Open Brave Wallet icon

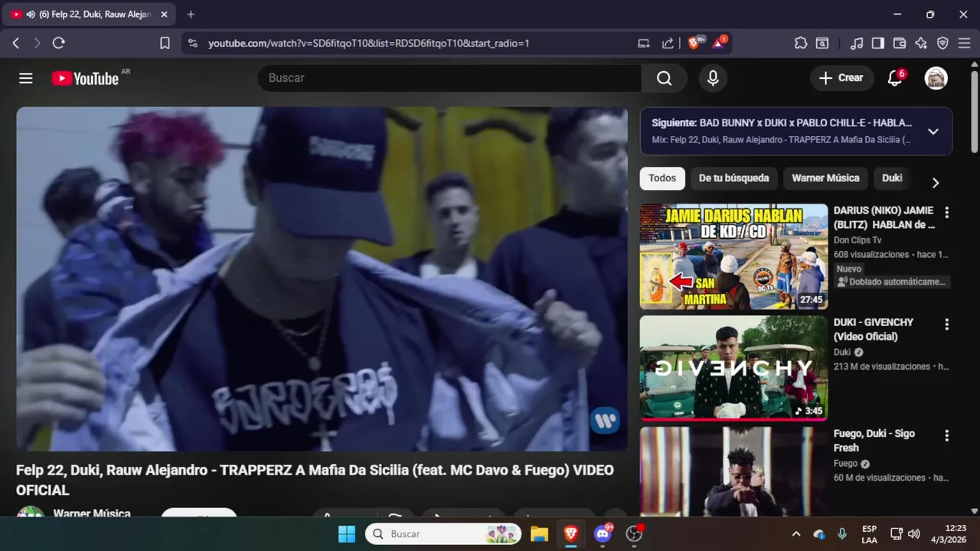coord(900,44)
